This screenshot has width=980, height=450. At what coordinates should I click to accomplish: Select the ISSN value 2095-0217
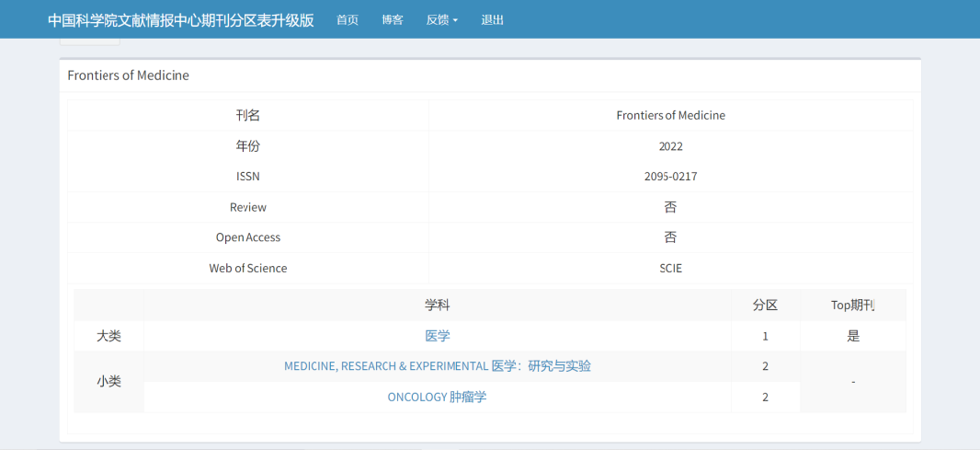click(x=670, y=177)
